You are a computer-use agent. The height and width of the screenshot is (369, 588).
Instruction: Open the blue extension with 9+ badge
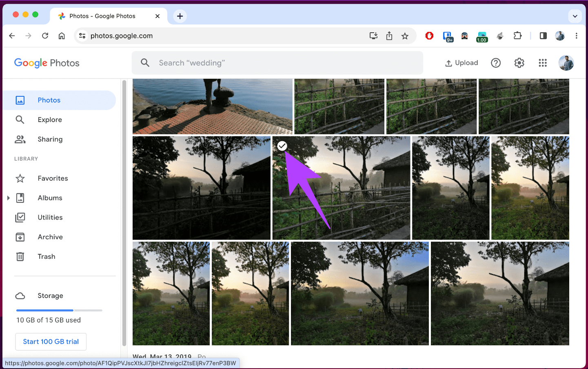point(448,36)
